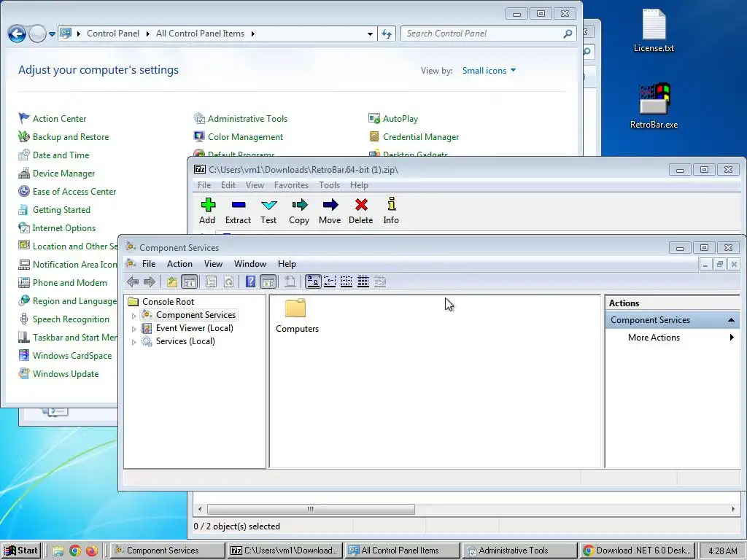Switch to Administrative Tools taskbar button
Screen dimensions: 747x560
pos(519,551)
